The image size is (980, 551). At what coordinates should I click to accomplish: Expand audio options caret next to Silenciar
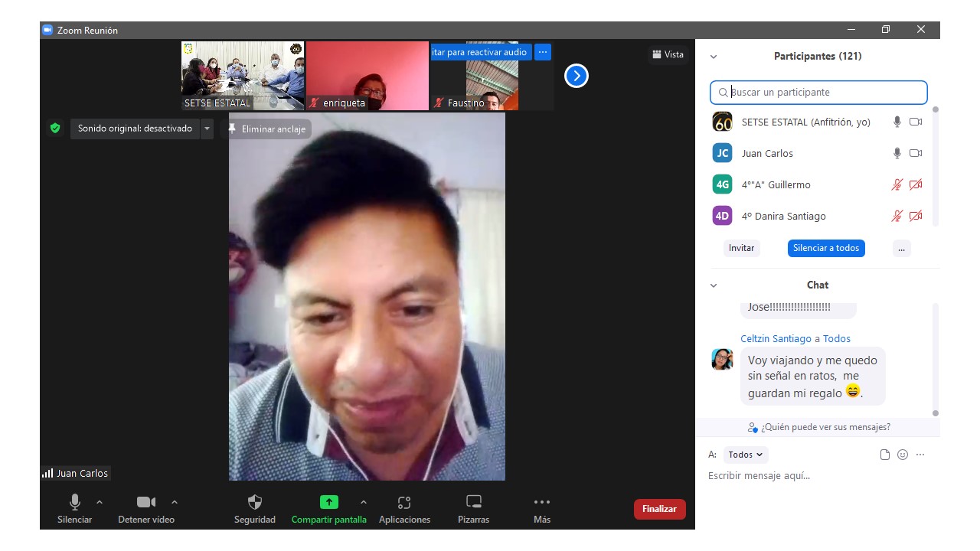(x=100, y=502)
